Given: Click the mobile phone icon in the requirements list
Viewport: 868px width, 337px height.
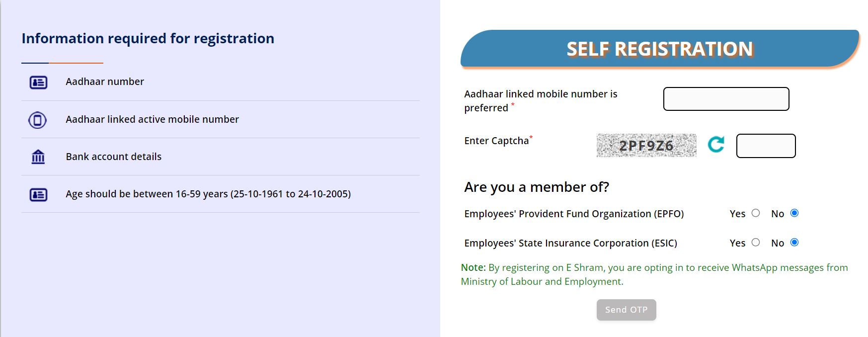Looking at the screenshot, I should point(38,120).
